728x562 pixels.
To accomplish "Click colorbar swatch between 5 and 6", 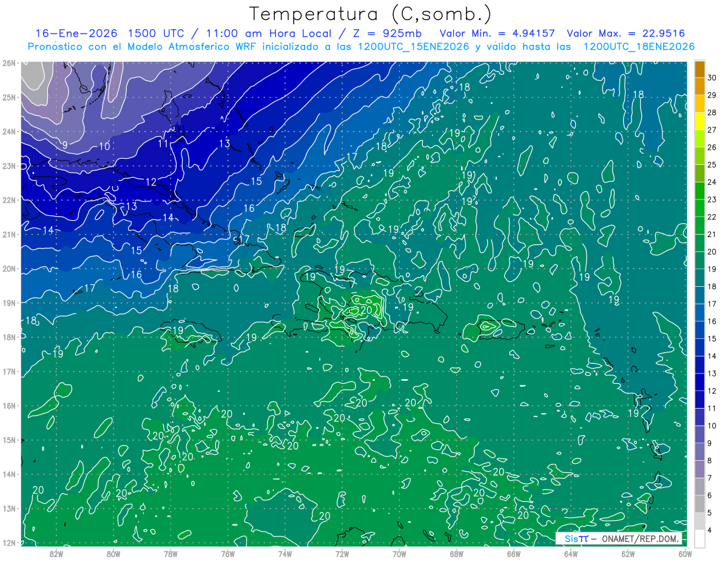I will [699, 504].
